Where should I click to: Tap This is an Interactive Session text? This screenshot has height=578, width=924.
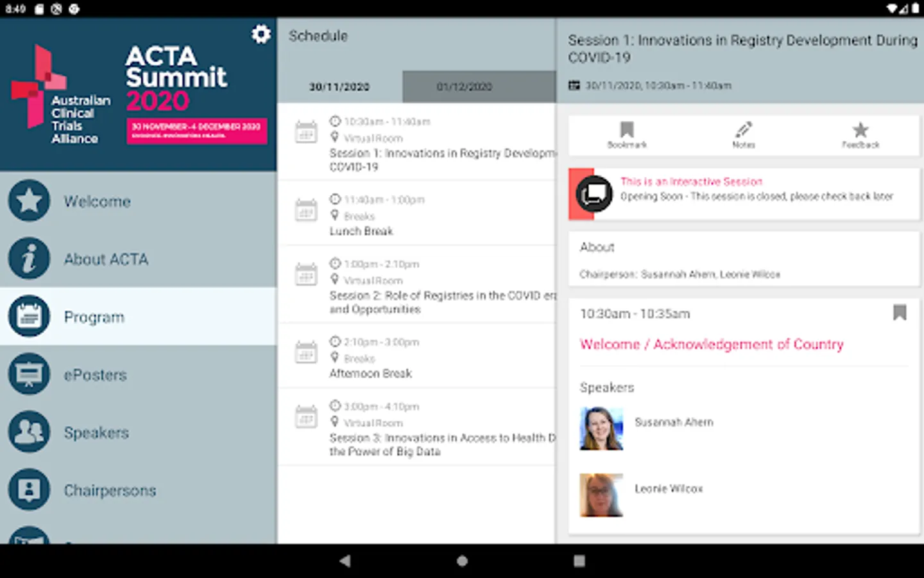(x=691, y=182)
